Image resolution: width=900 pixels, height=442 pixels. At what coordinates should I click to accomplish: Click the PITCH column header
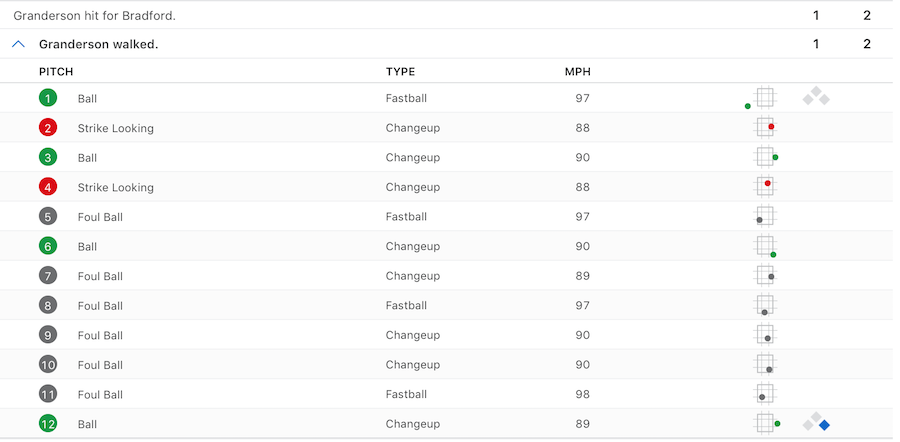pyautogui.click(x=56, y=72)
